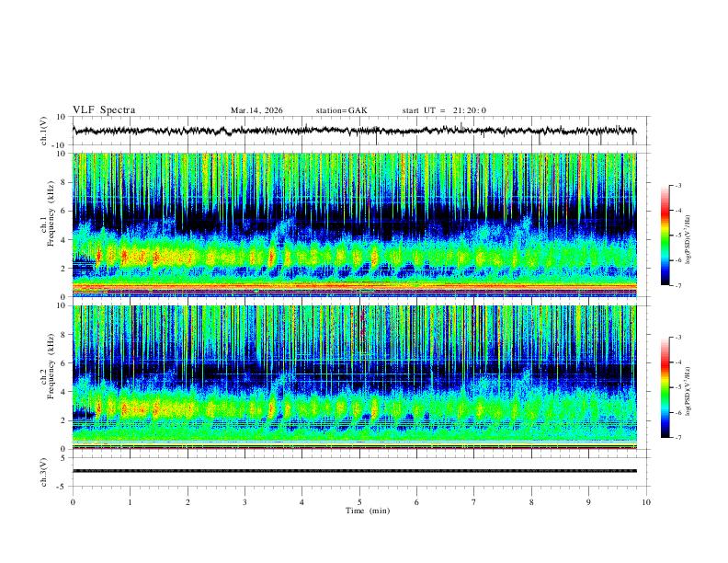Click the "5" tick on ch.3(V) axis
This screenshot has width=728, height=563.
[x=63, y=457]
